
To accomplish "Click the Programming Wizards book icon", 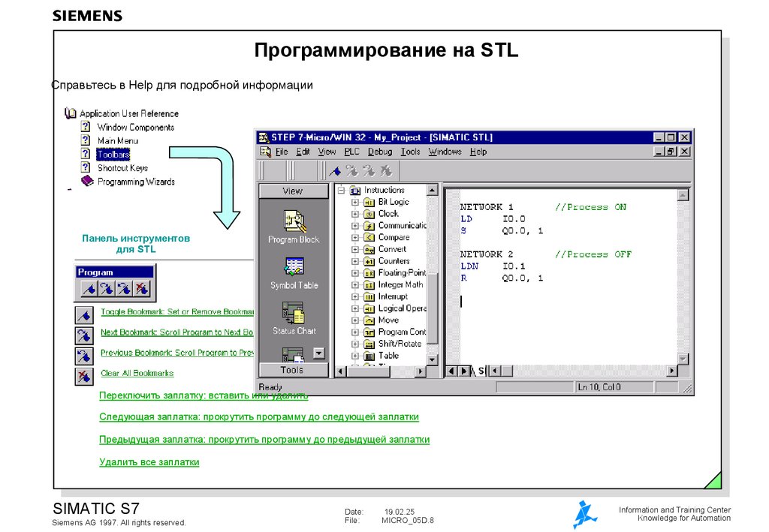I will click(87, 182).
